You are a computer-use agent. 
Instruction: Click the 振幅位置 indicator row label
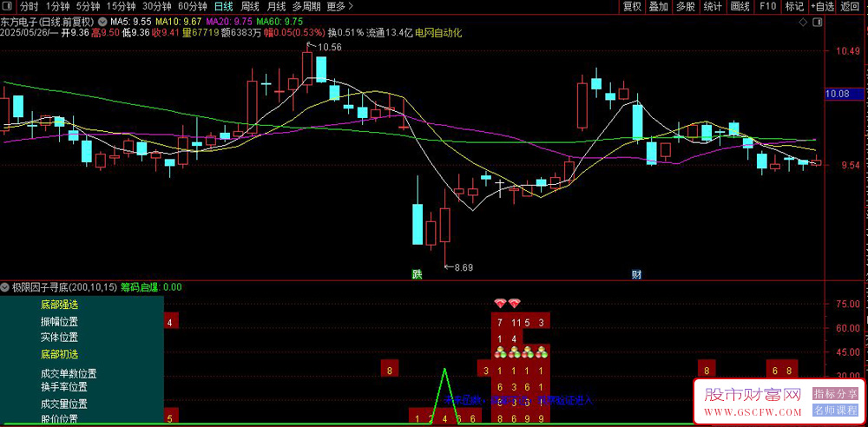(59, 322)
